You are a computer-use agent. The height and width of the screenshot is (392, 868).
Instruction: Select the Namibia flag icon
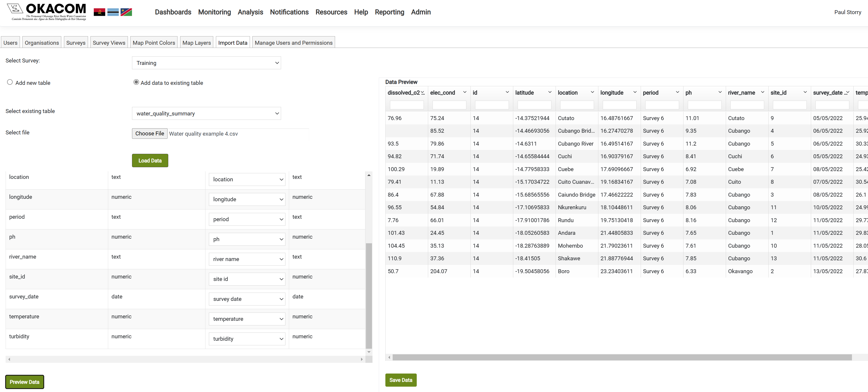[126, 12]
